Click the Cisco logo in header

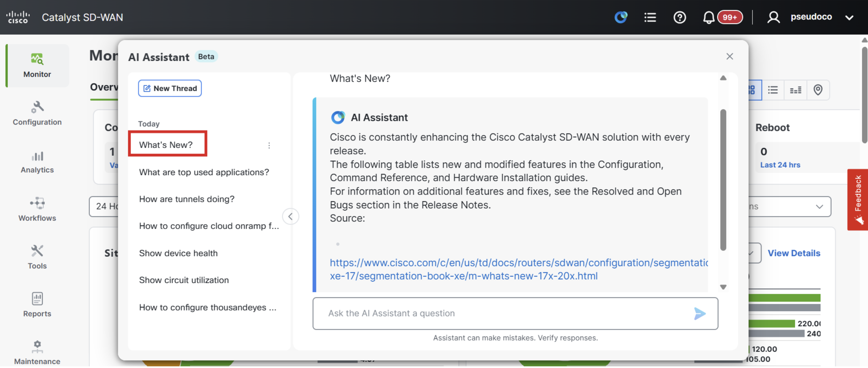point(18,17)
